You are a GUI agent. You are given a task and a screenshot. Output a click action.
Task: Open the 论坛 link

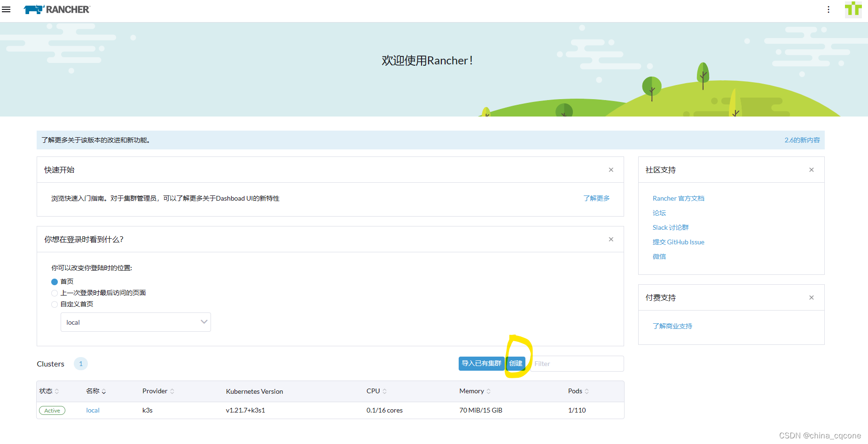(x=659, y=213)
